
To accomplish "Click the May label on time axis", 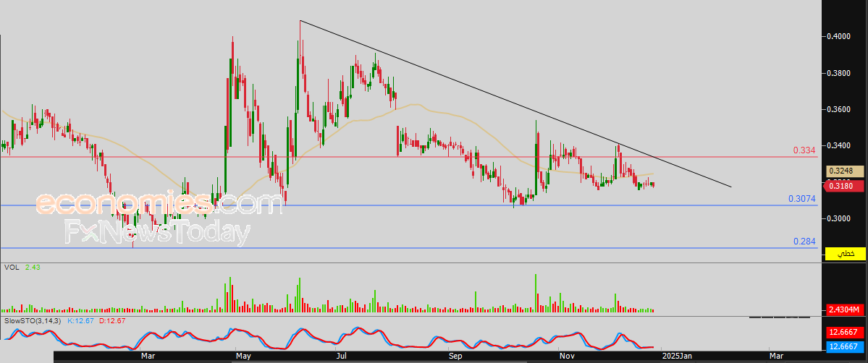I will pyautogui.click(x=243, y=356).
